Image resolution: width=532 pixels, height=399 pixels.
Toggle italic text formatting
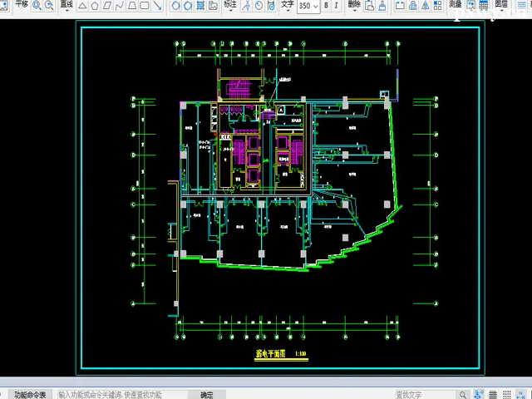(337, 5)
